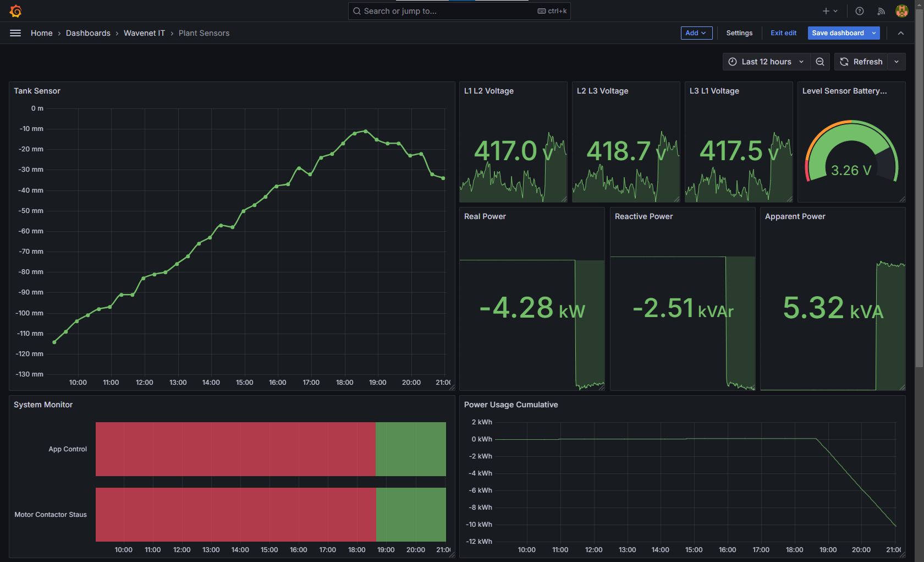Image resolution: width=924 pixels, height=562 pixels.
Task: Click the user profile avatar
Action: point(901,11)
